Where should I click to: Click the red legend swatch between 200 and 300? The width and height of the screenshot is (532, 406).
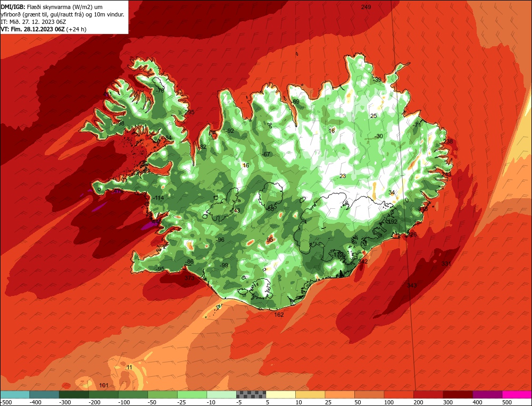[x=428, y=394]
